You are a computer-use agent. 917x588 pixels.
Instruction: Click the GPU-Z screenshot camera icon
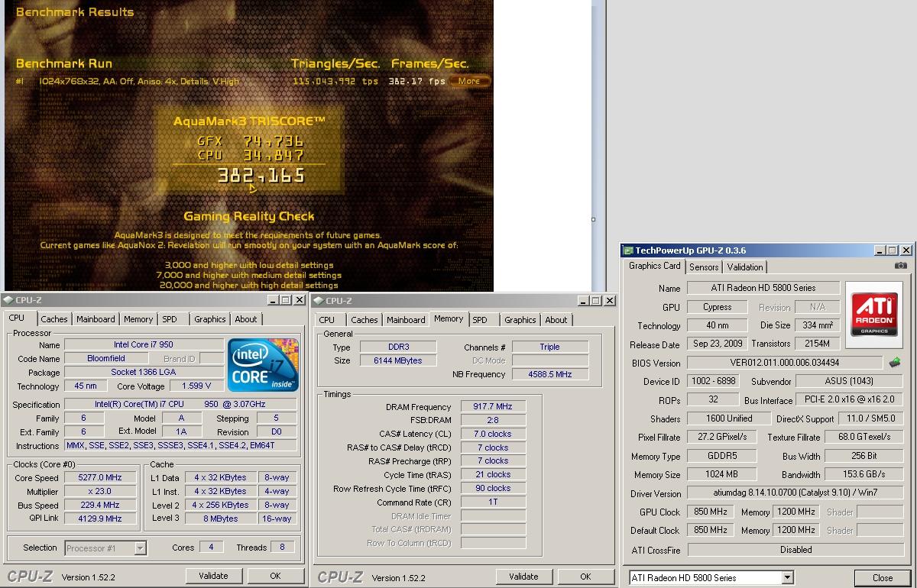(901, 266)
